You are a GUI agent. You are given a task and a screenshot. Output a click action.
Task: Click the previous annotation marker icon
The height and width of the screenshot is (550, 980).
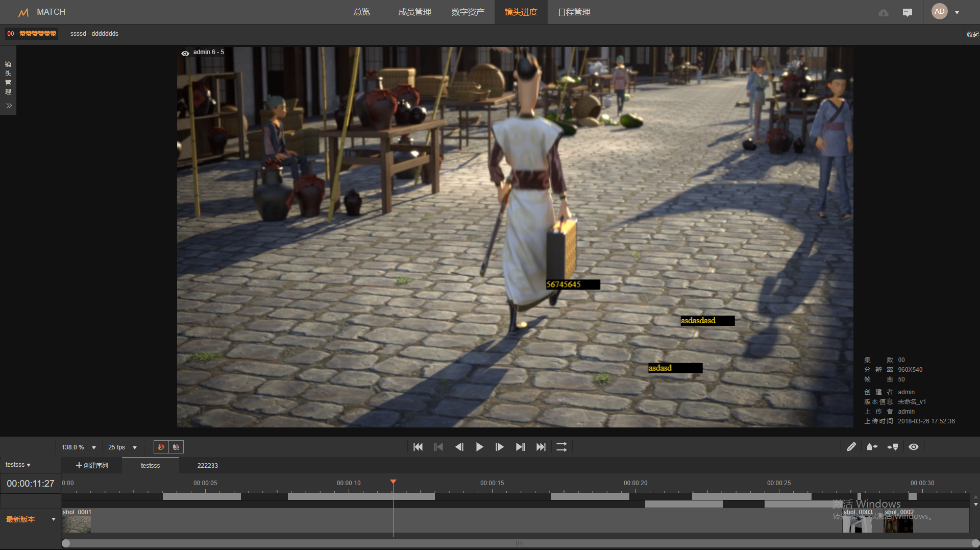click(x=872, y=447)
